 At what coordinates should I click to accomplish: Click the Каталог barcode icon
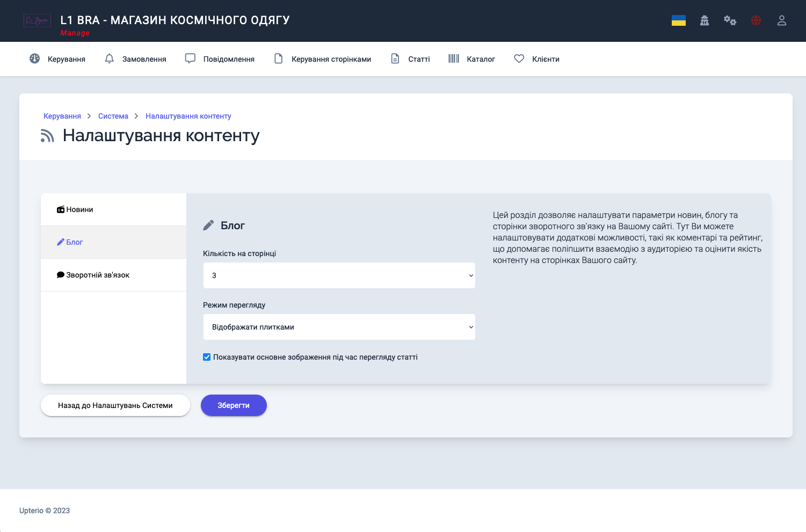(454, 59)
